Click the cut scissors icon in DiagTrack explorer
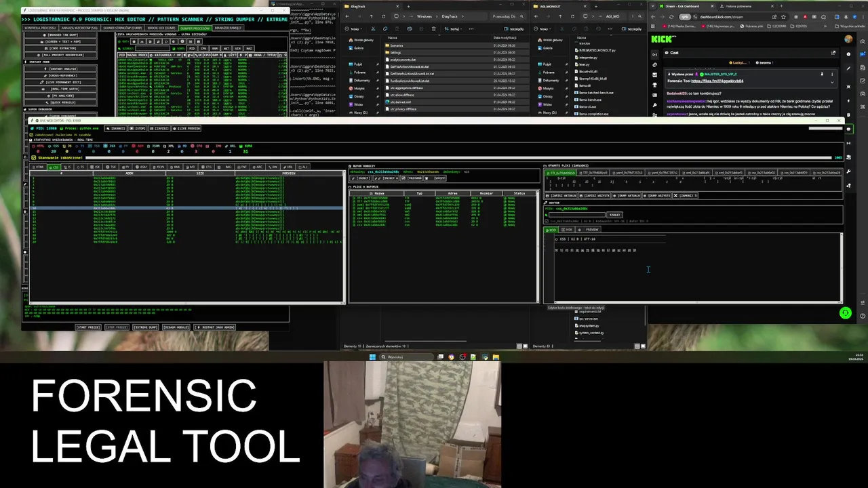Image resolution: width=868 pixels, height=488 pixels. (373, 29)
